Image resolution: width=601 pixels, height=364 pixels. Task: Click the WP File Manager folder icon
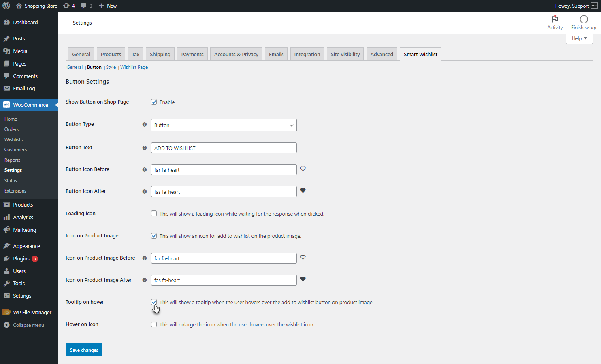pos(6,312)
